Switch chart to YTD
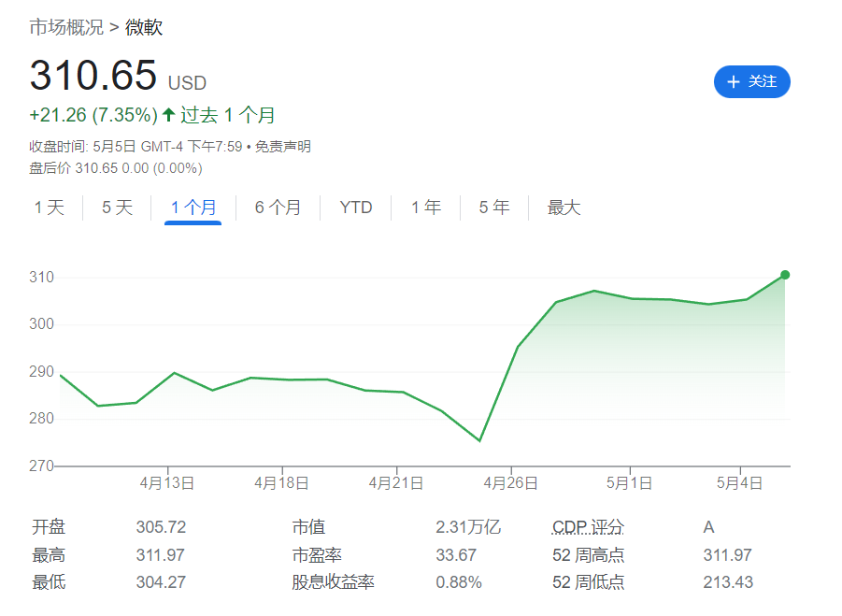Image resolution: width=842 pixels, height=616 pixels. click(x=356, y=208)
